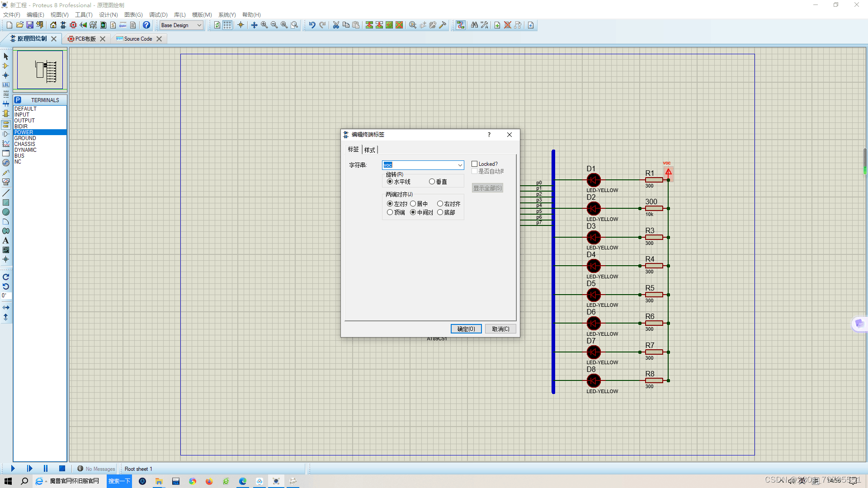The height and width of the screenshot is (488, 868).
Task: Enable the Locked? checkbox
Action: (x=474, y=164)
